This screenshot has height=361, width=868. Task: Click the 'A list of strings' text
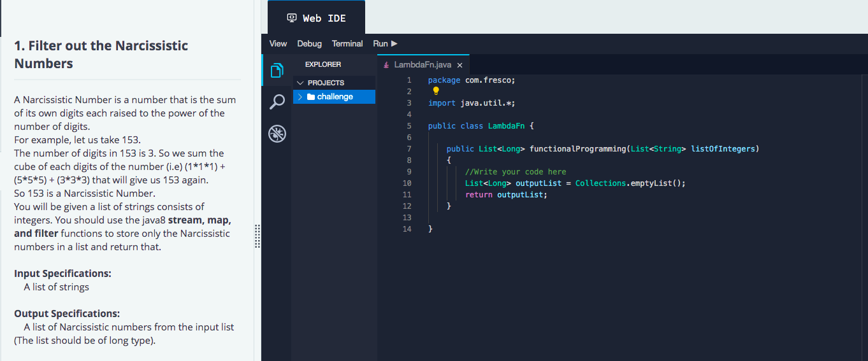57,287
